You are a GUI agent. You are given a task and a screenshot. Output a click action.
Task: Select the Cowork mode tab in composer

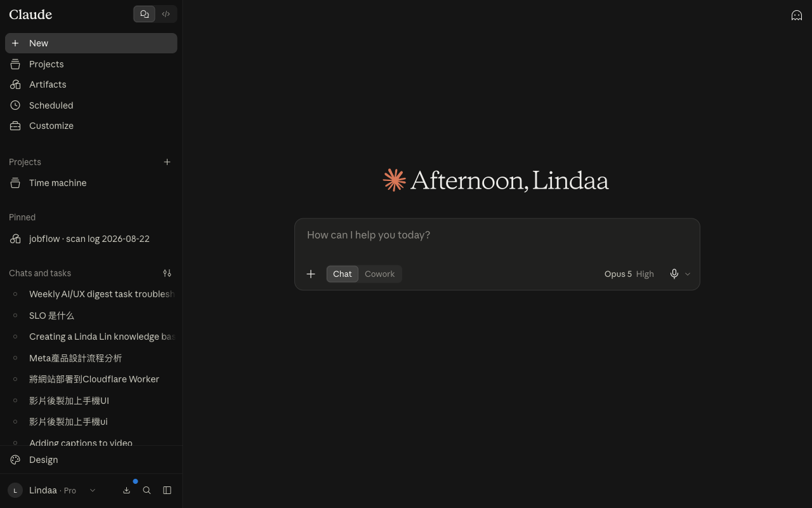pyautogui.click(x=379, y=274)
